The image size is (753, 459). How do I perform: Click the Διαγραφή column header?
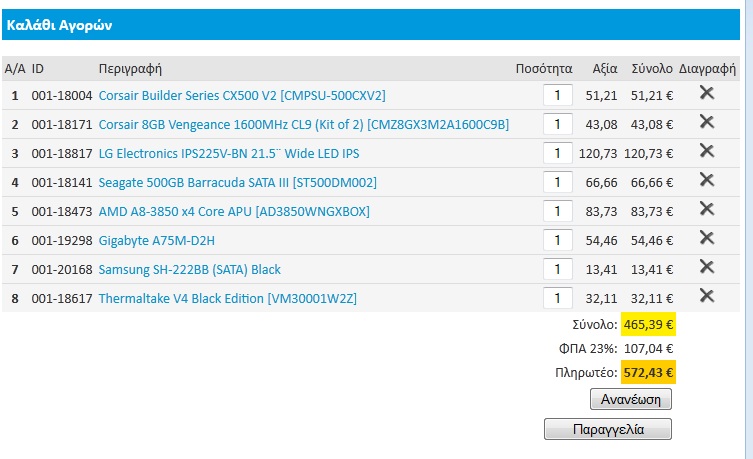(707, 69)
